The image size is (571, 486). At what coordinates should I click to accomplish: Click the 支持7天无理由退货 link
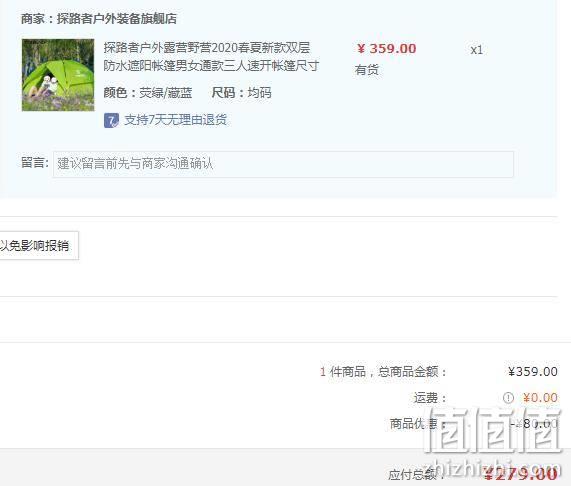[x=176, y=120]
